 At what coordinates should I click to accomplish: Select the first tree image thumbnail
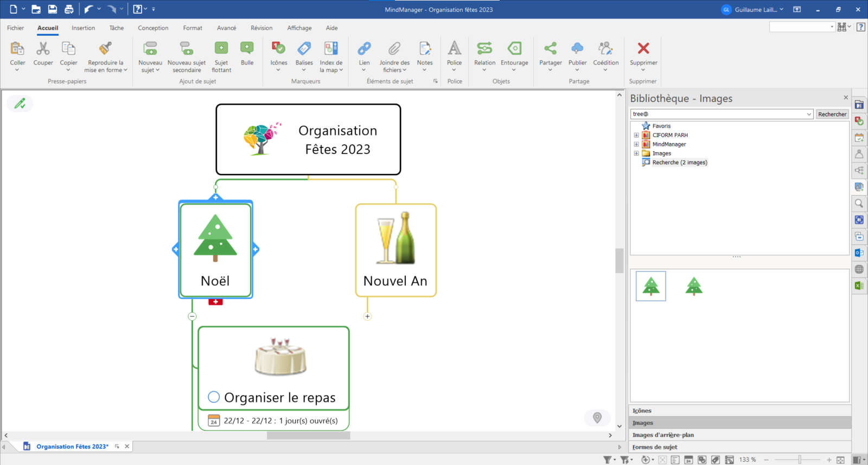(651, 286)
